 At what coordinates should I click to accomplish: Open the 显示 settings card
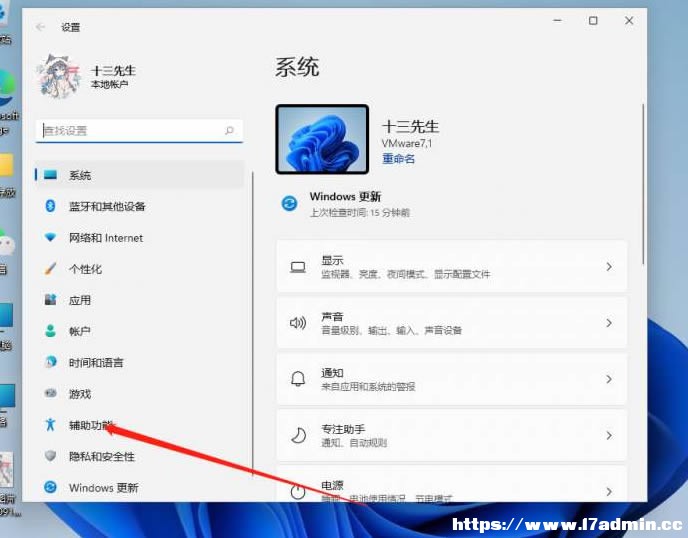pos(452,266)
